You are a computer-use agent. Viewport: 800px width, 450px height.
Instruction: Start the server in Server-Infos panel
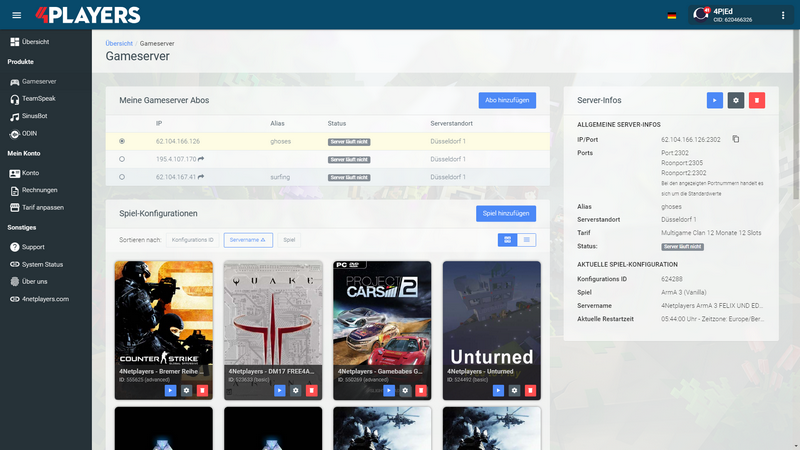coord(715,100)
